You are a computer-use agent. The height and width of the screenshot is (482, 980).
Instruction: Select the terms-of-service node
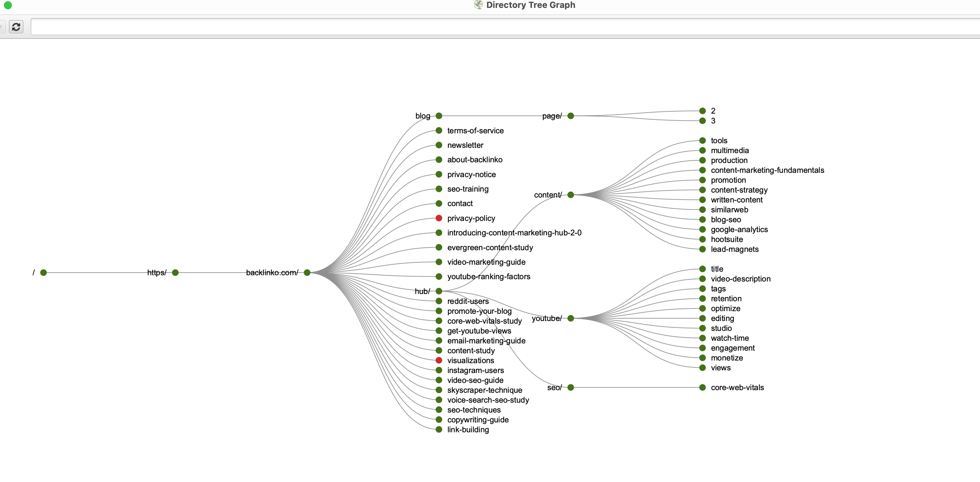(x=439, y=130)
